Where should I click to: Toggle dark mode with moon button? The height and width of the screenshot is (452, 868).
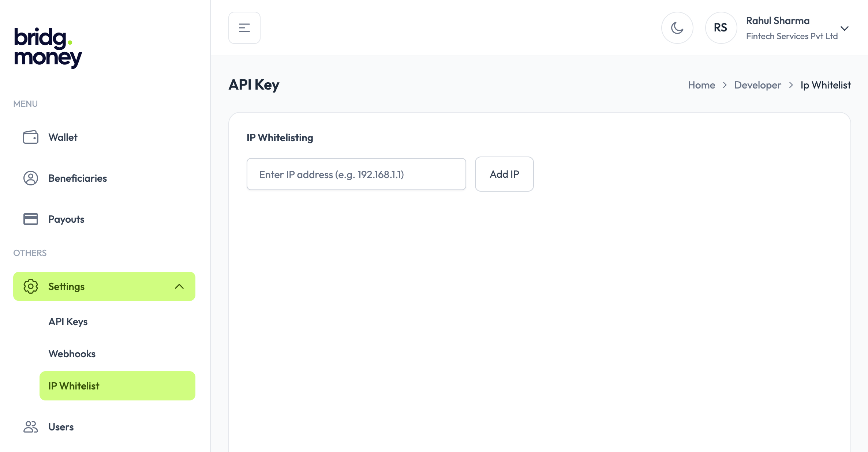tap(677, 28)
